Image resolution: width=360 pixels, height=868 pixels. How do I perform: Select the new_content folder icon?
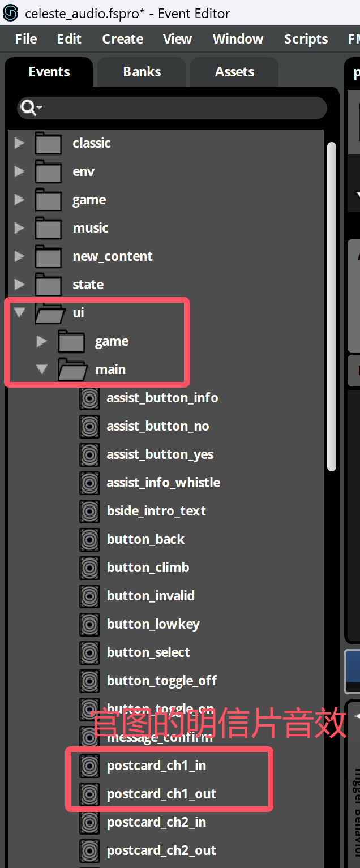[x=49, y=256]
